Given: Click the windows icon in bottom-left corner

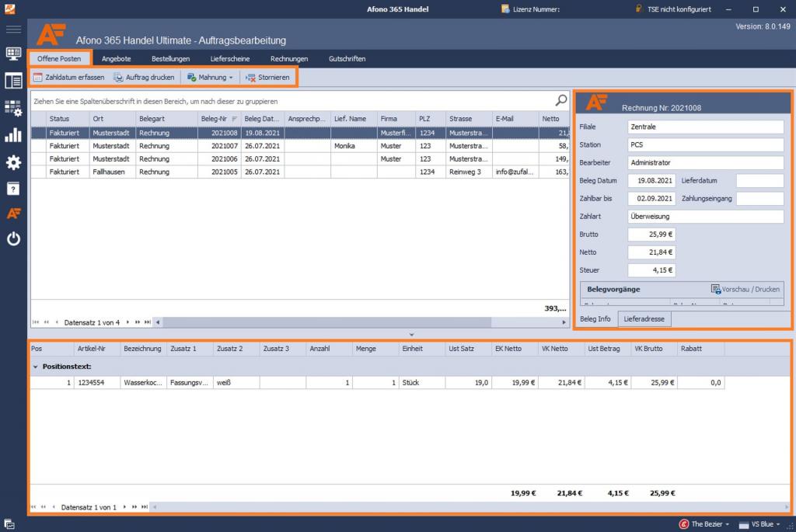Looking at the screenshot, I should click(x=9, y=524).
